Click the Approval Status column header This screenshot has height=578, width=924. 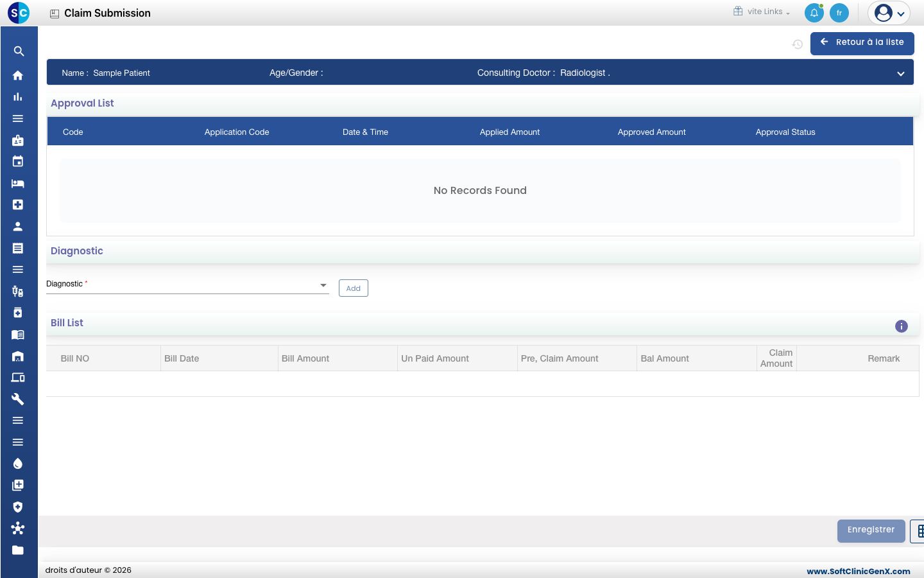[x=785, y=132]
